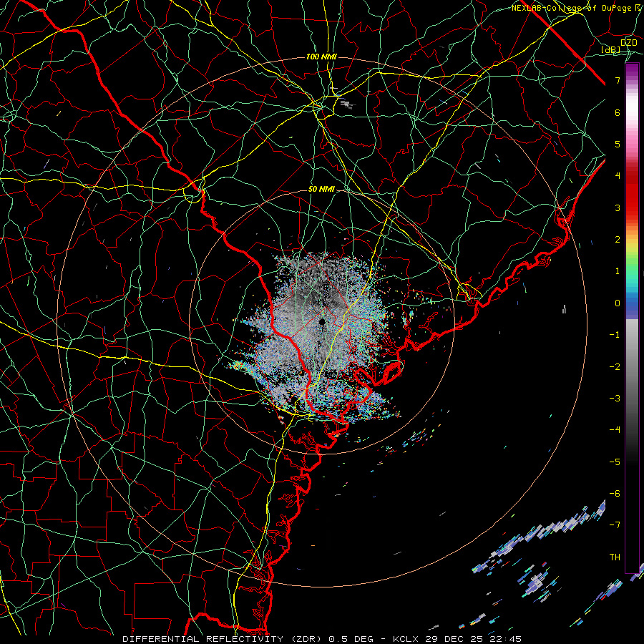Click the -1 value on the scale
This screenshot has width=644, height=644.
click(615, 335)
